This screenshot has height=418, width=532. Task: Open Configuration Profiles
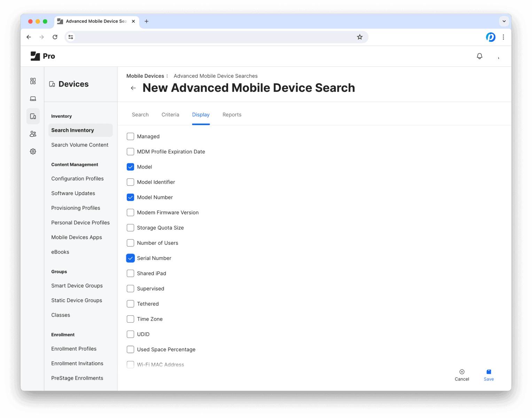pyautogui.click(x=77, y=179)
